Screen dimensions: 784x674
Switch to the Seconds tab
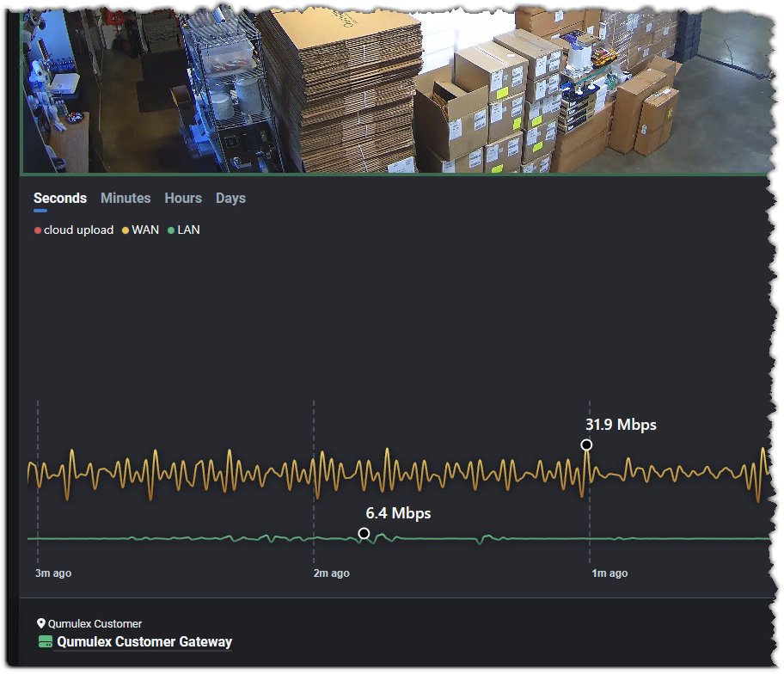click(x=60, y=199)
